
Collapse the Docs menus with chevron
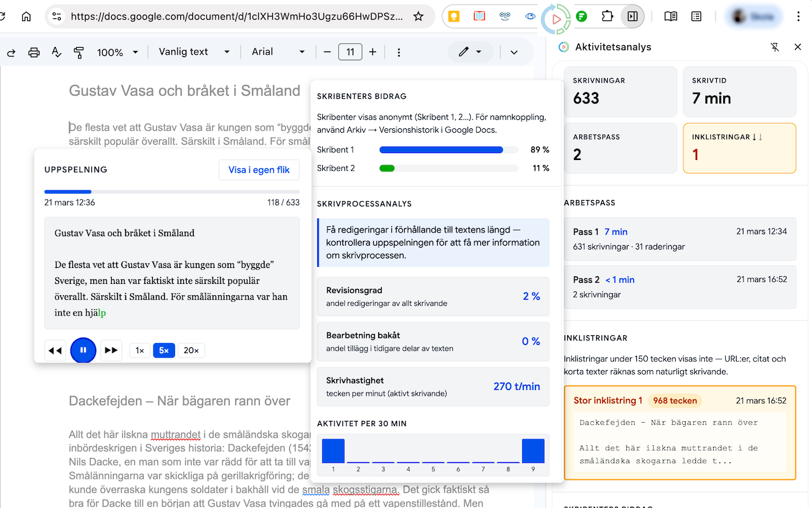point(514,52)
